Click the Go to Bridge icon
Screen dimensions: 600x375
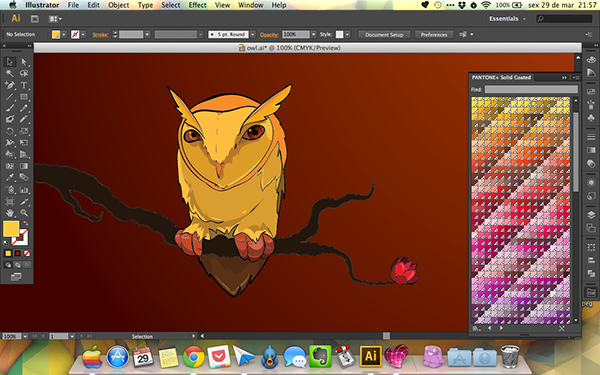point(35,19)
